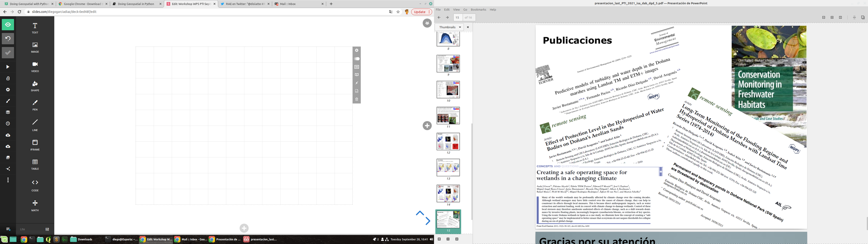Screen dimensions: 868x244
Task: Go to previous page in PDF viewer
Action: pyautogui.click(x=439, y=17)
